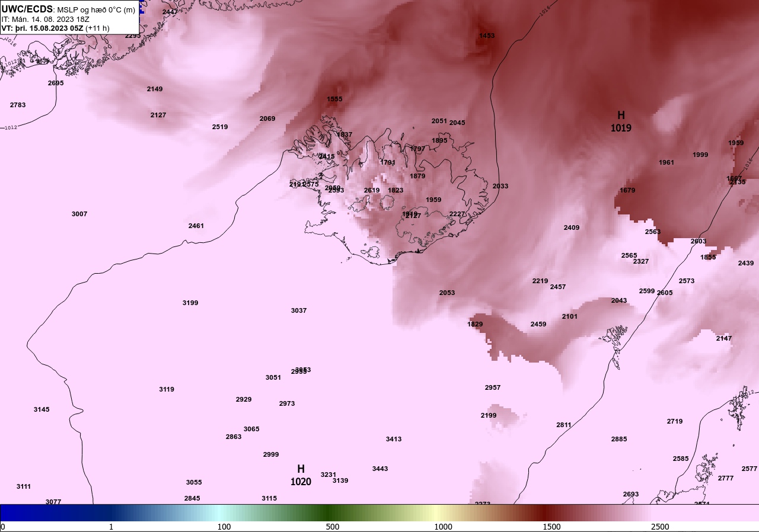Image resolution: width=759 pixels, height=532 pixels.
Task: Click the height value 2619
Action: pos(372,190)
